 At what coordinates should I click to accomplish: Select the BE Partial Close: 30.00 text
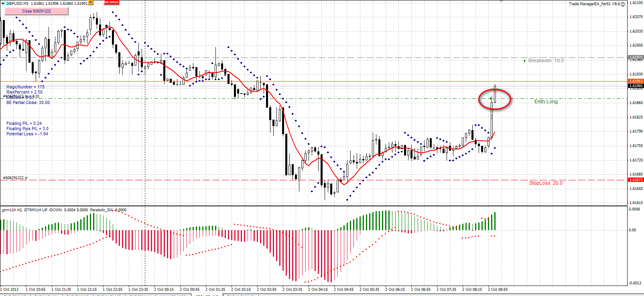click(28, 103)
